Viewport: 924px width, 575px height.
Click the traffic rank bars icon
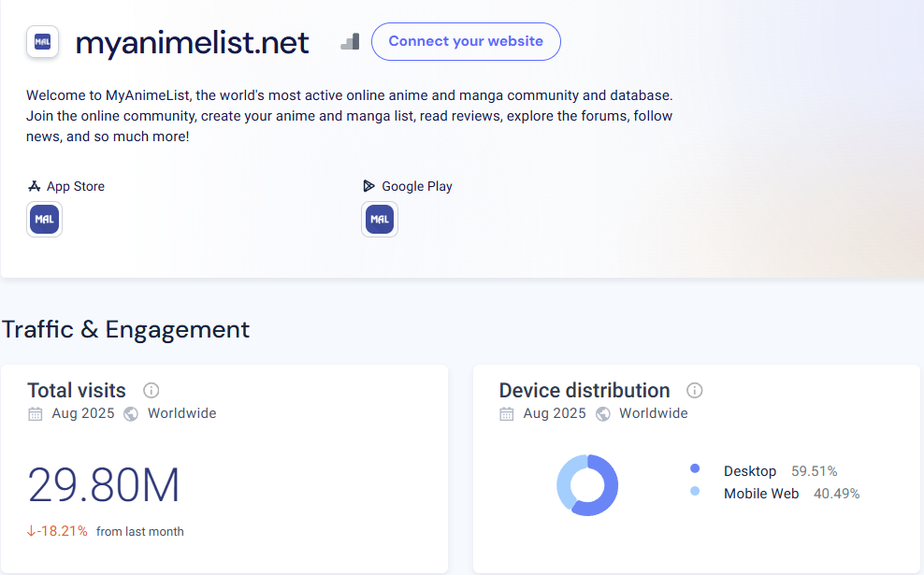tap(350, 42)
